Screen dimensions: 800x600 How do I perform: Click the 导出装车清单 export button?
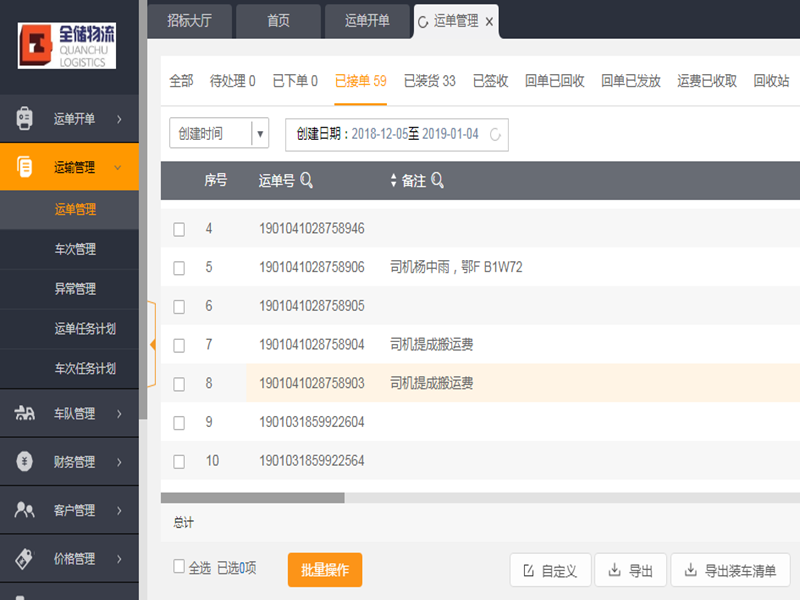734,570
